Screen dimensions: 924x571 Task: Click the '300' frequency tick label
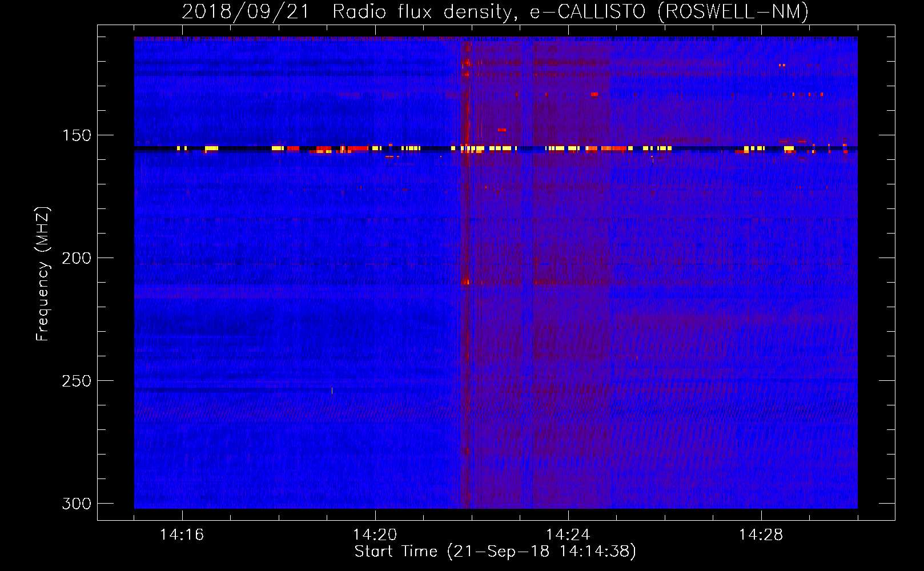point(77,504)
